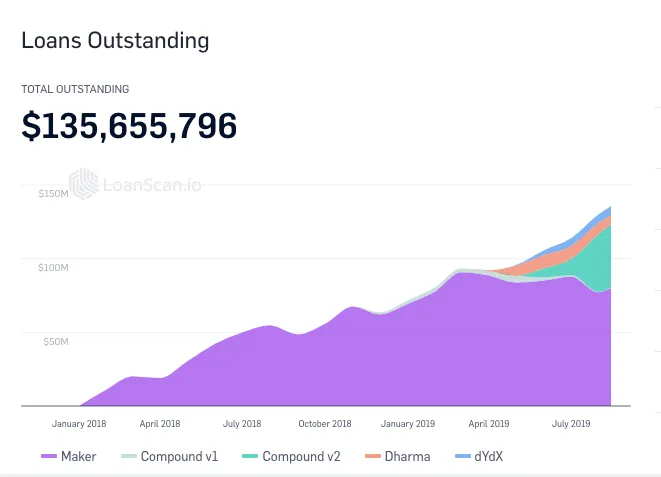661x477 pixels.
Task: Toggle Compound v2 legend entry
Action: pos(291,456)
